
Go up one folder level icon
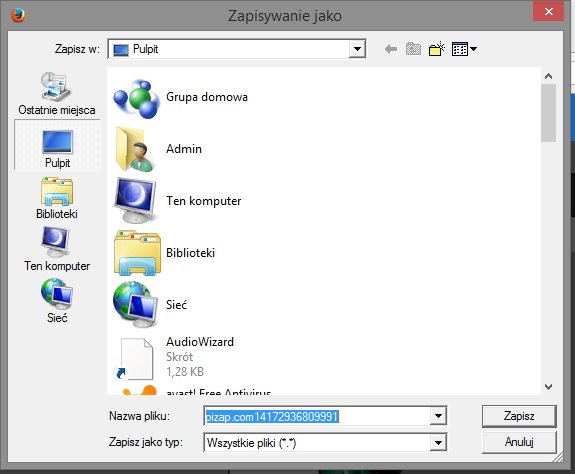pos(413,49)
